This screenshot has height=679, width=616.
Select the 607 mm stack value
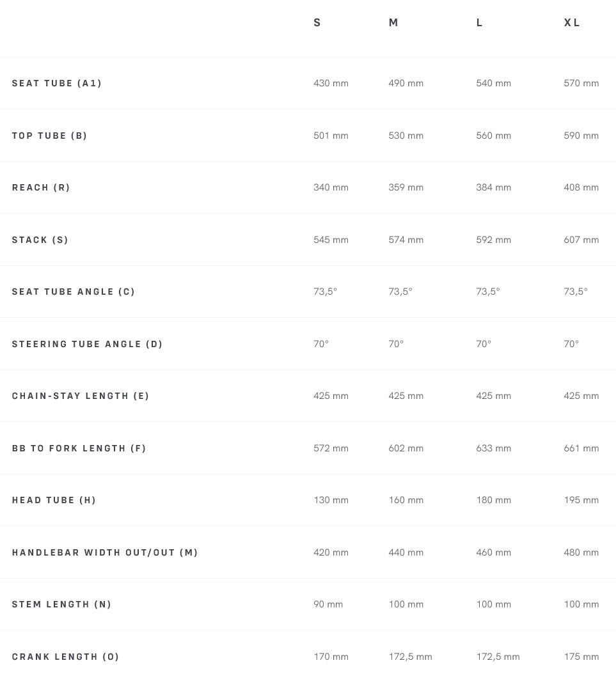[581, 240]
